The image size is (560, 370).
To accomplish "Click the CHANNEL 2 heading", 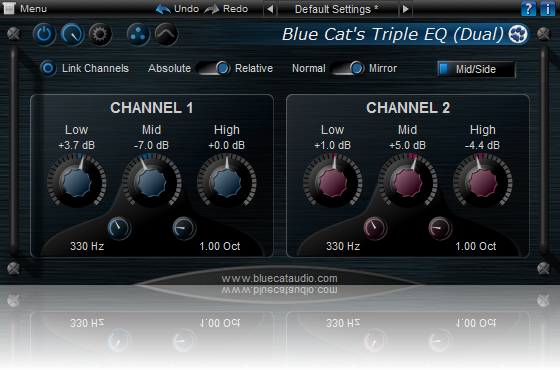I will click(x=408, y=108).
